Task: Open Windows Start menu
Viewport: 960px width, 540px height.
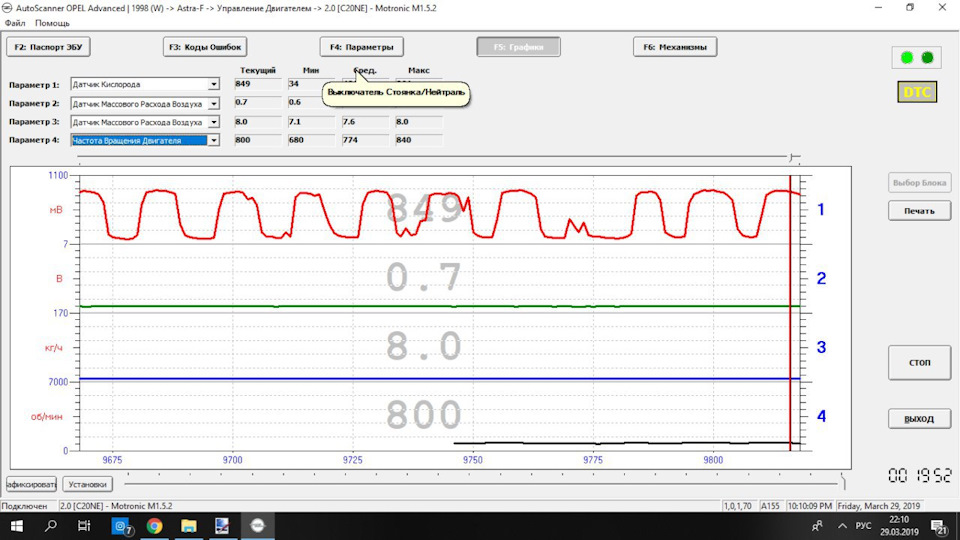Action: (x=17, y=526)
